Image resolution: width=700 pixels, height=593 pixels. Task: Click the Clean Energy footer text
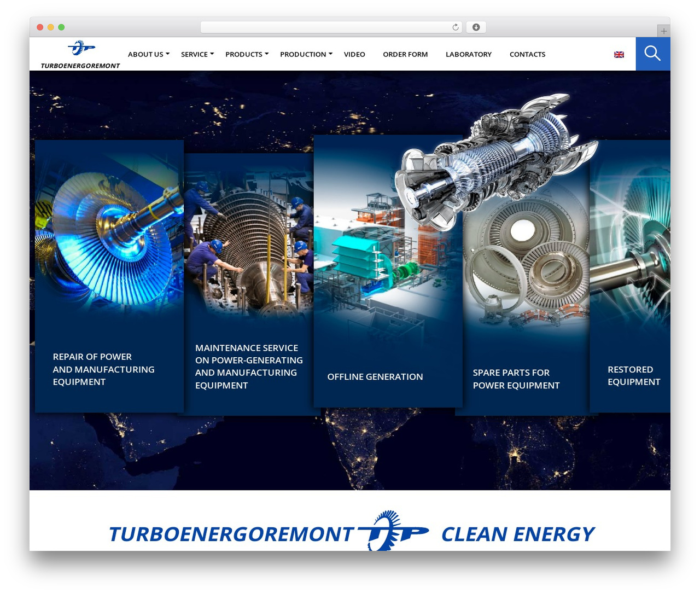pyautogui.click(x=517, y=534)
